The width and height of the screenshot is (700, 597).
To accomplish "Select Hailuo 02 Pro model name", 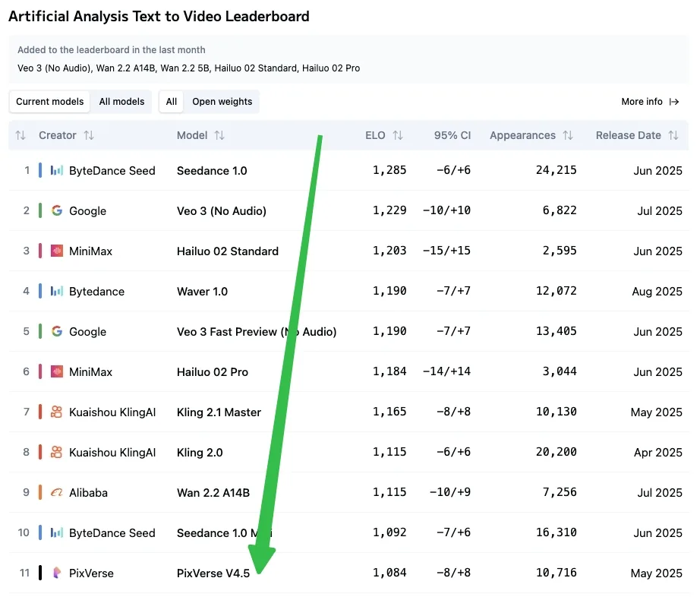I will tap(213, 371).
